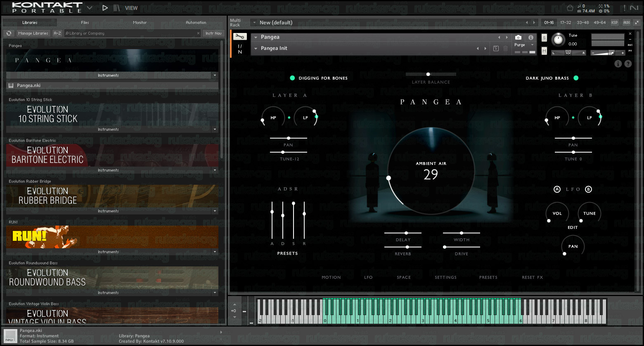Click the delete snapshot trash icon

(x=505, y=48)
